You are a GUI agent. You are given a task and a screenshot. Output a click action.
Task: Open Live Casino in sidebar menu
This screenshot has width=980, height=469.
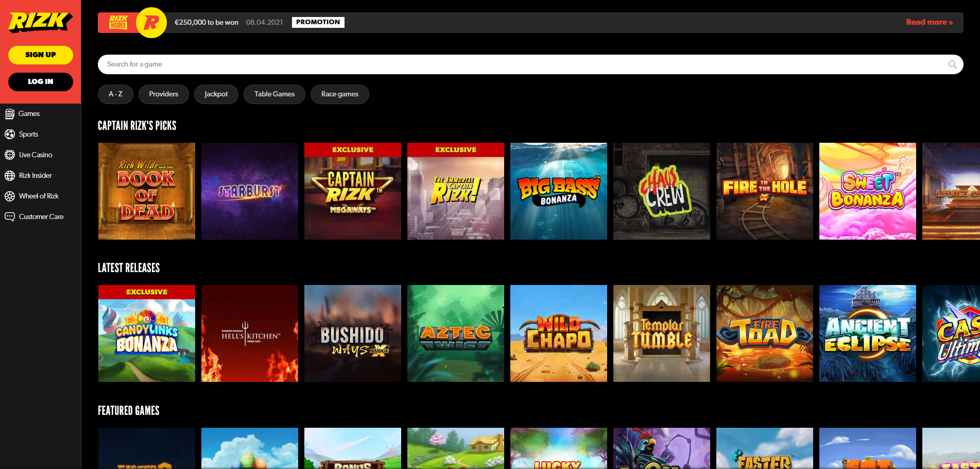(36, 155)
